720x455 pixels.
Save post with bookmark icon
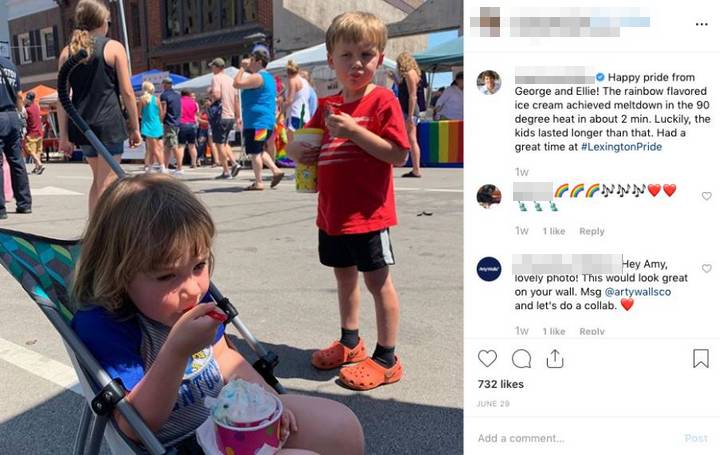pos(701,358)
